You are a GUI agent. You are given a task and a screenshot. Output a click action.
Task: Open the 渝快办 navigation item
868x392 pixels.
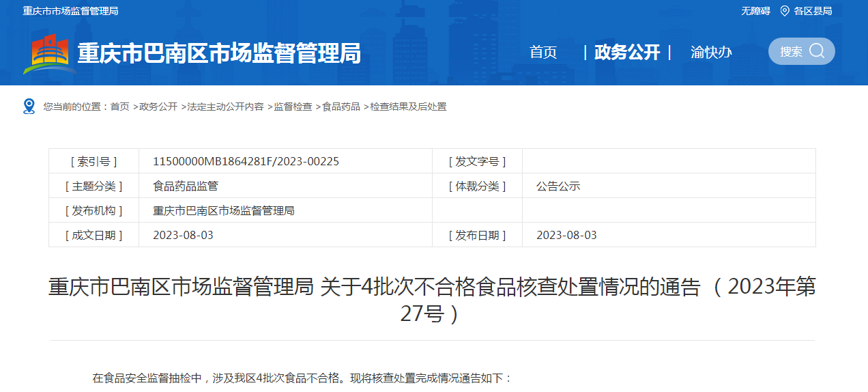711,52
